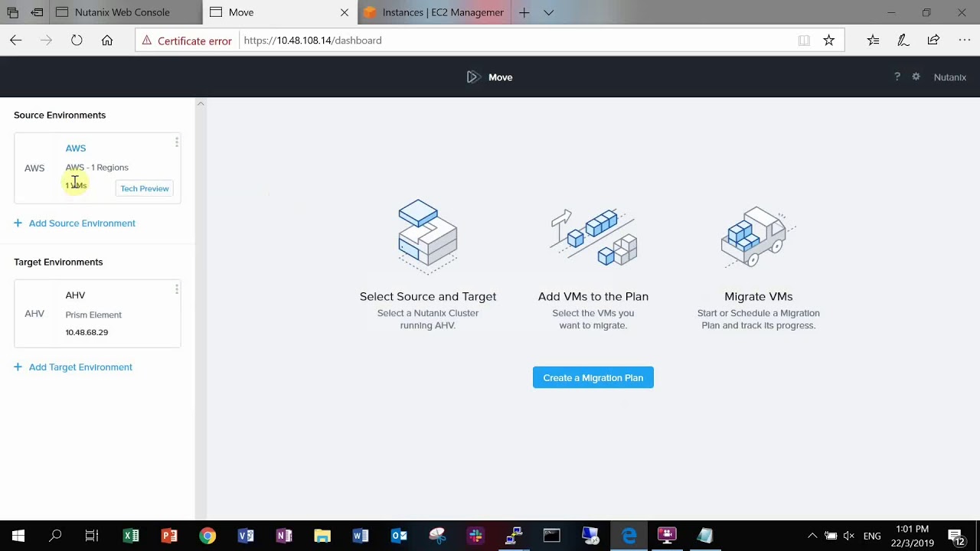Image resolution: width=980 pixels, height=551 pixels.
Task: Click the Tech Preview badge
Action: 145,188
